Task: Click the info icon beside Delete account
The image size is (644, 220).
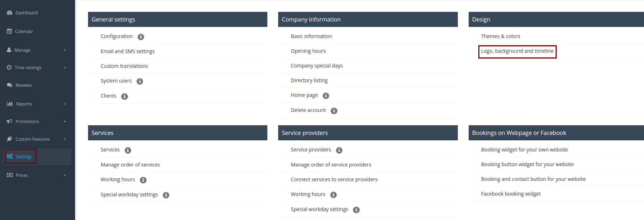Action: pyautogui.click(x=334, y=111)
